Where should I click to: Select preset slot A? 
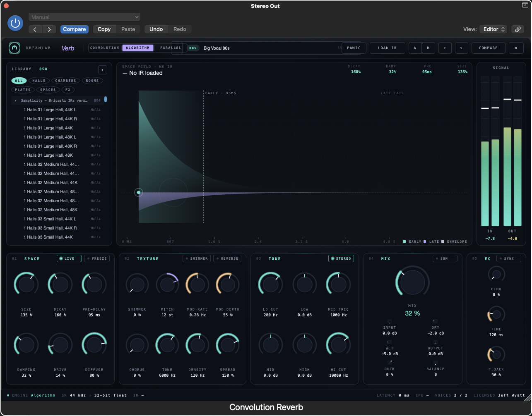[x=415, y=48]
